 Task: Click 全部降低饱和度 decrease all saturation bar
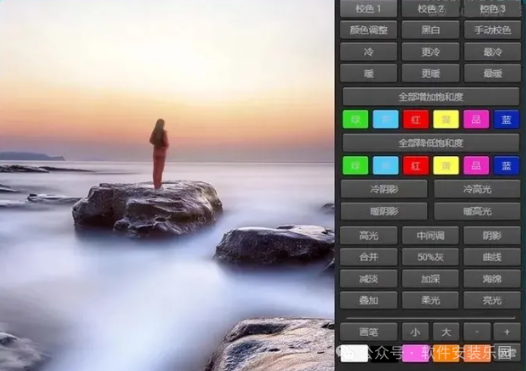pyautogui.click(x=431, y=143)
